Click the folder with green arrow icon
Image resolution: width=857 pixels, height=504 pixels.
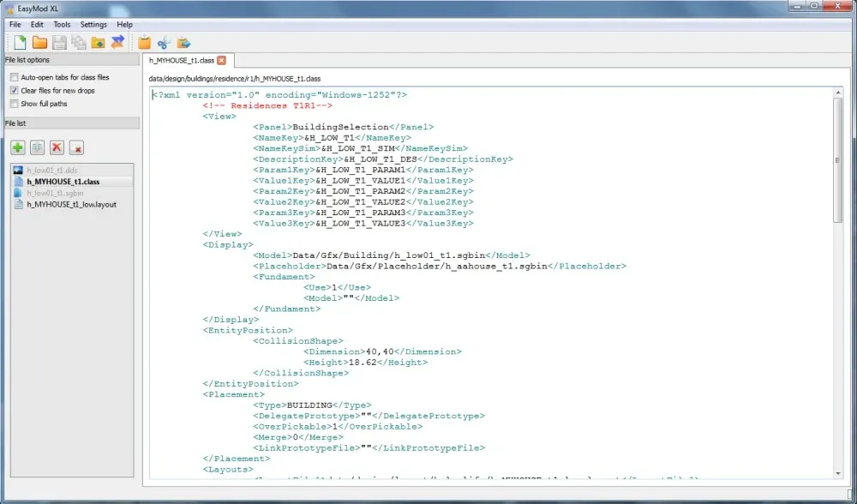click(x=98, y=42)
